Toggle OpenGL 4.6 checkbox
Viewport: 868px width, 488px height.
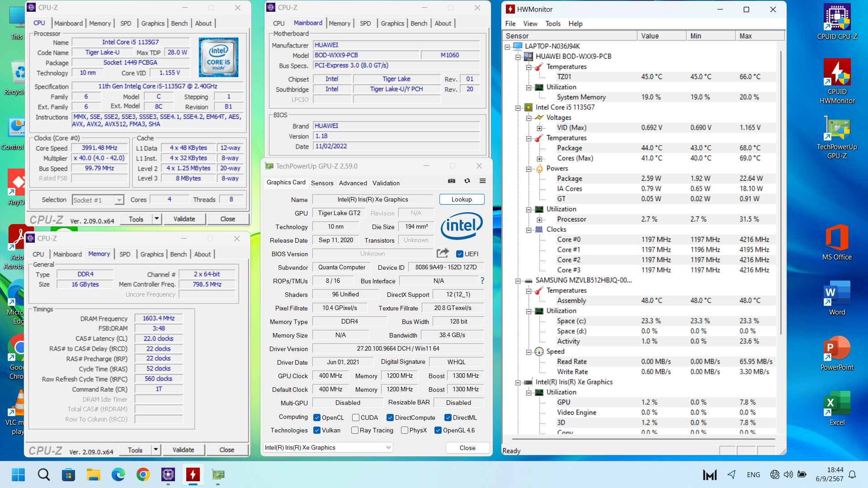coord(438,430)
